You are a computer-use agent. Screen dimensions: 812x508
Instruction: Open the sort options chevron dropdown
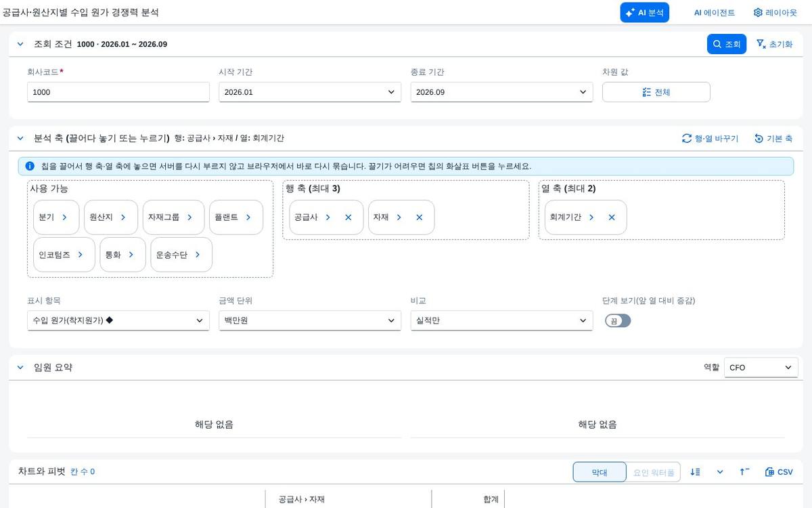pos(720,472)
